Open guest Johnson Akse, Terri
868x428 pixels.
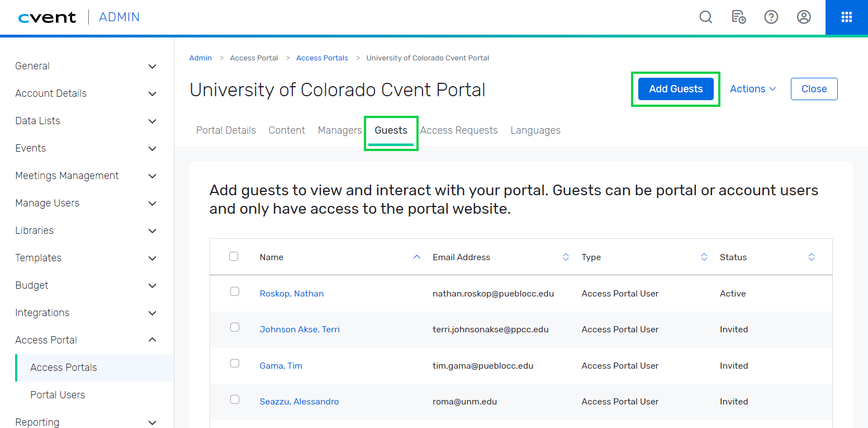coord(300,329)
